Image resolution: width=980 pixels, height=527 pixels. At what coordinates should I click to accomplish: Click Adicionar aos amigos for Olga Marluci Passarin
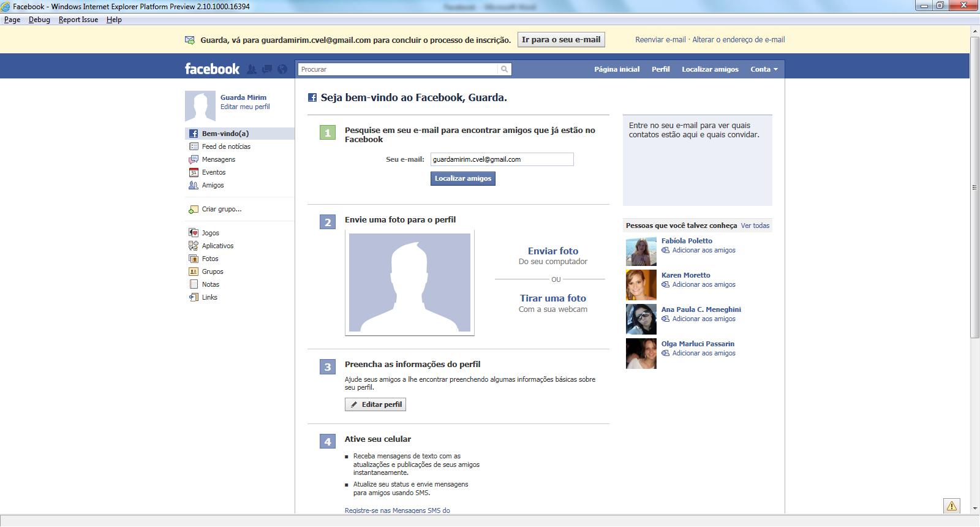pos(704,353)
